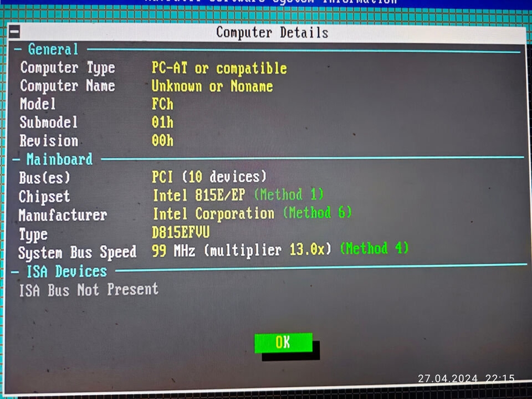Click the revision value 00h
Image resolution: width=532 pixels, height=399 pixels.
(162, 140)
